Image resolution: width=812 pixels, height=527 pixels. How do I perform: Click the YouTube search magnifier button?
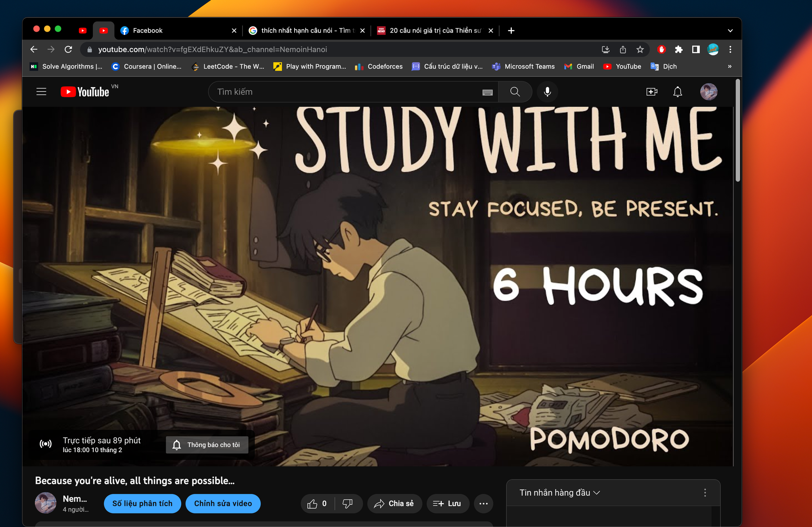(515, 92)
